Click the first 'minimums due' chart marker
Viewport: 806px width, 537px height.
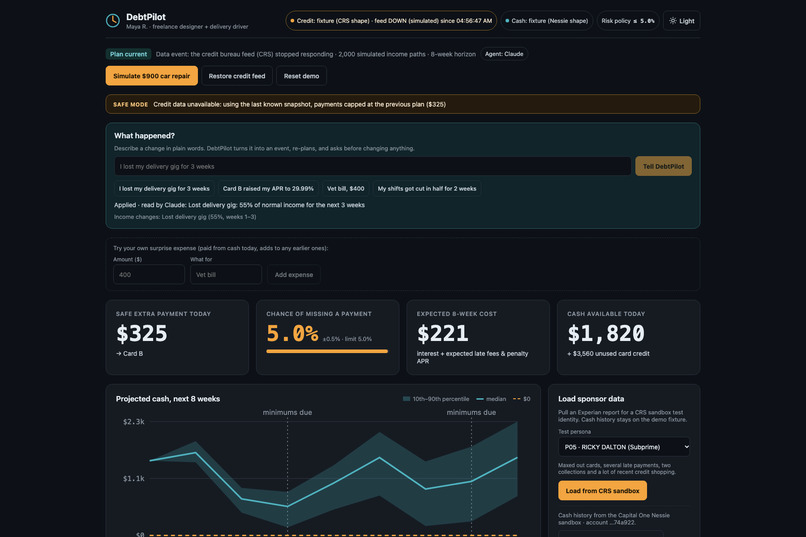click(x=287, y=412)
